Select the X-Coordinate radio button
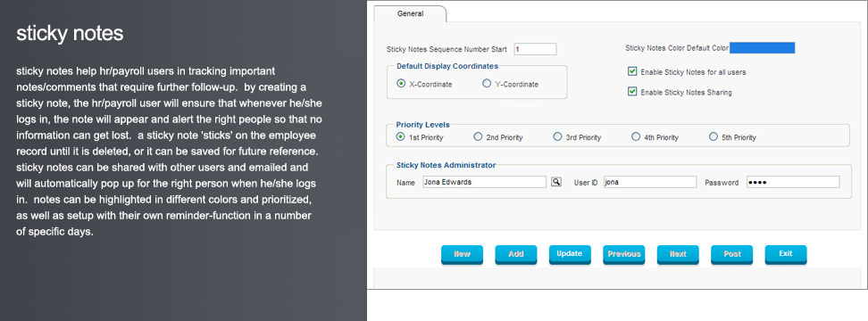This screenshot has height=321, width=868. pyautogui.click(x=401, y=84)
